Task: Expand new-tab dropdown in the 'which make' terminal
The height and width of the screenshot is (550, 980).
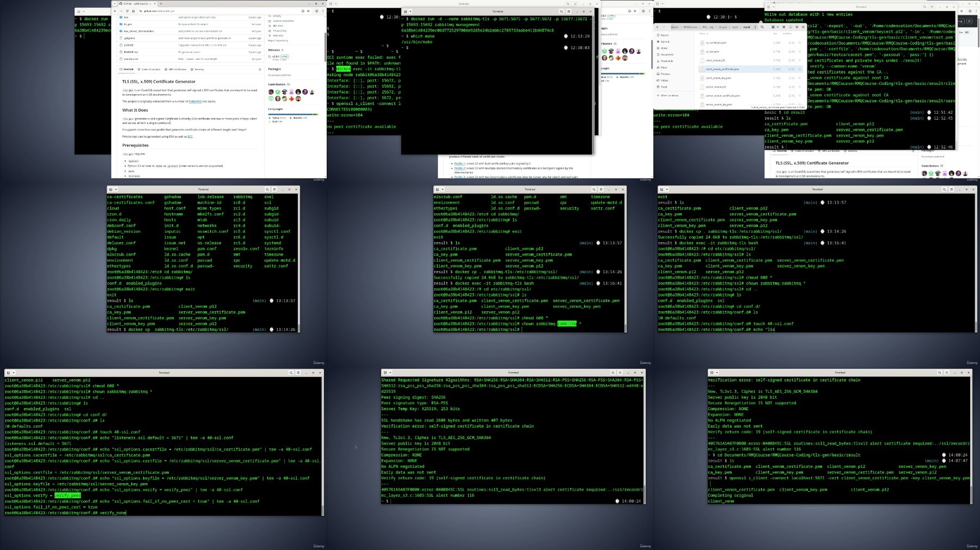Action: 411,11
